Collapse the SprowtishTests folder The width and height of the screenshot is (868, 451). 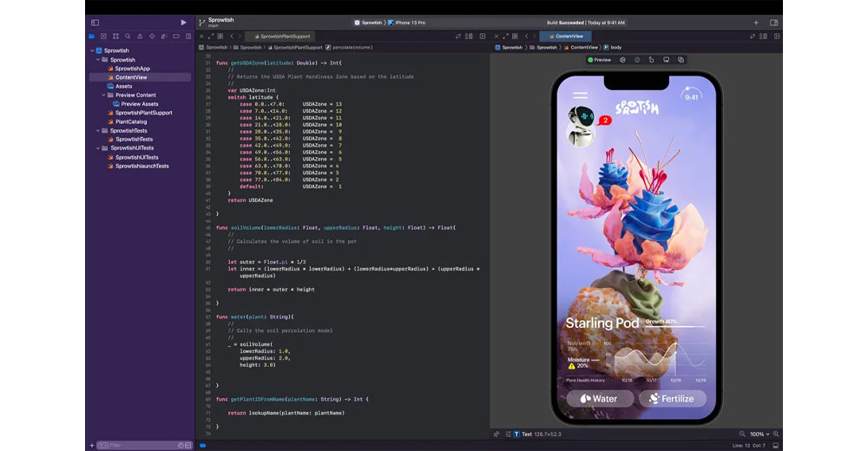pyautogui.click(x=99, y=131)
